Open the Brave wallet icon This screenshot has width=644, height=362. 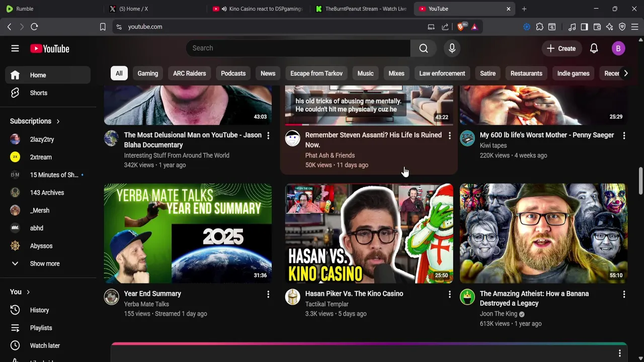tap(597, 27)
